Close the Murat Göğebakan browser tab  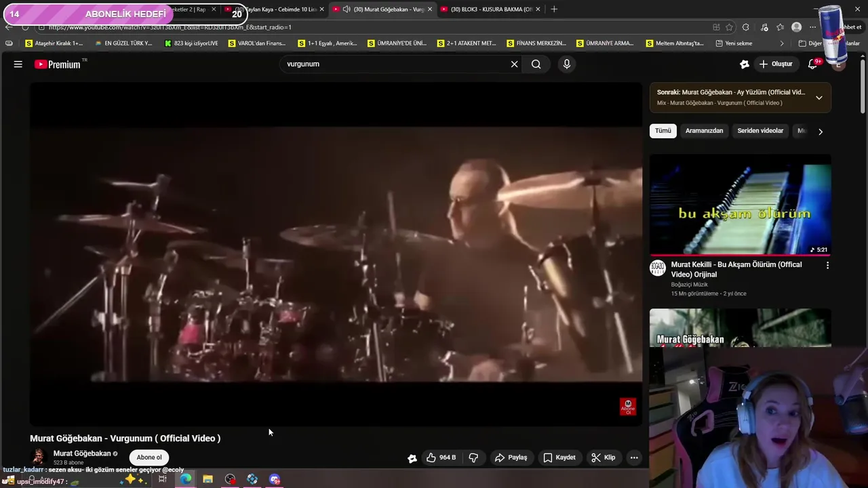pyautogui.click(x=429, y=9)
